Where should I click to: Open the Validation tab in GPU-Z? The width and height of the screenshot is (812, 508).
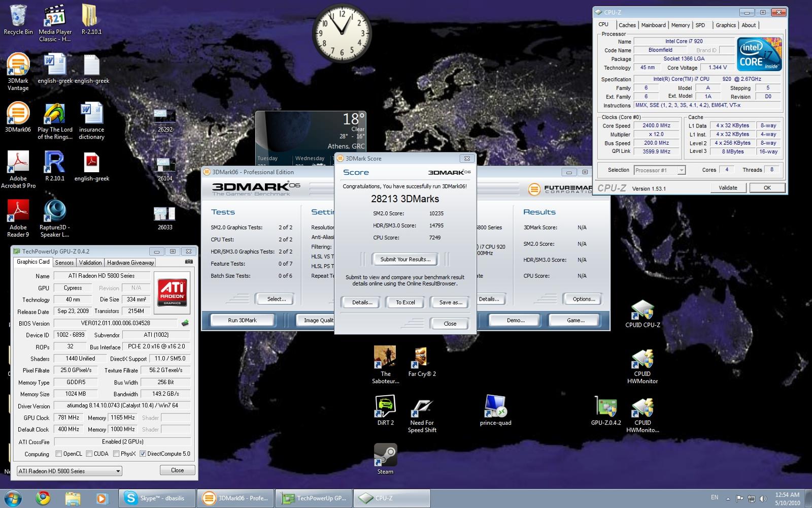(90, 263)
